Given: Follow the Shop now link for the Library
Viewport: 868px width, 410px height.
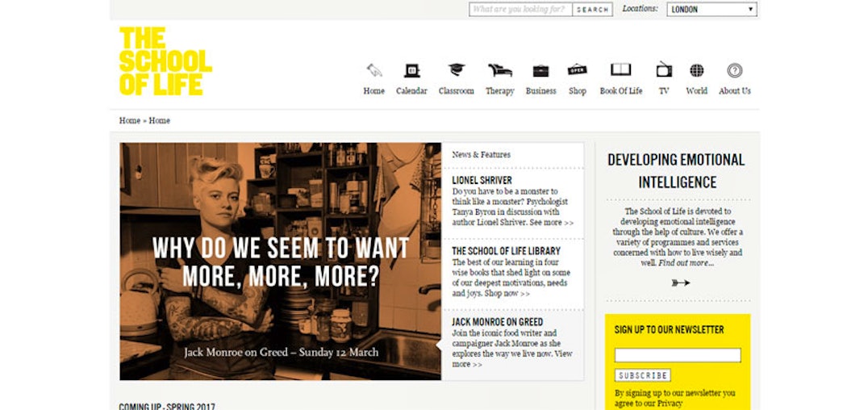Looking at the screenshot, I should click(x=507, y=293).
